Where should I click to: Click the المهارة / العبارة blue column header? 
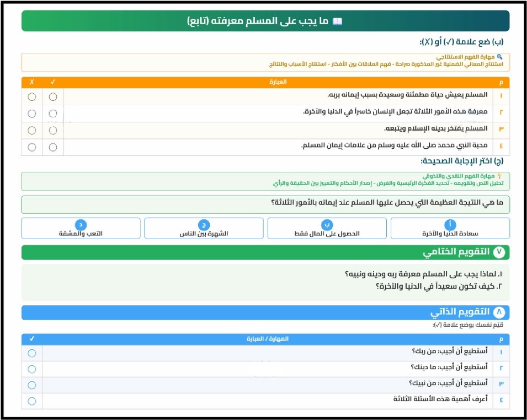(x=268, y=339)
